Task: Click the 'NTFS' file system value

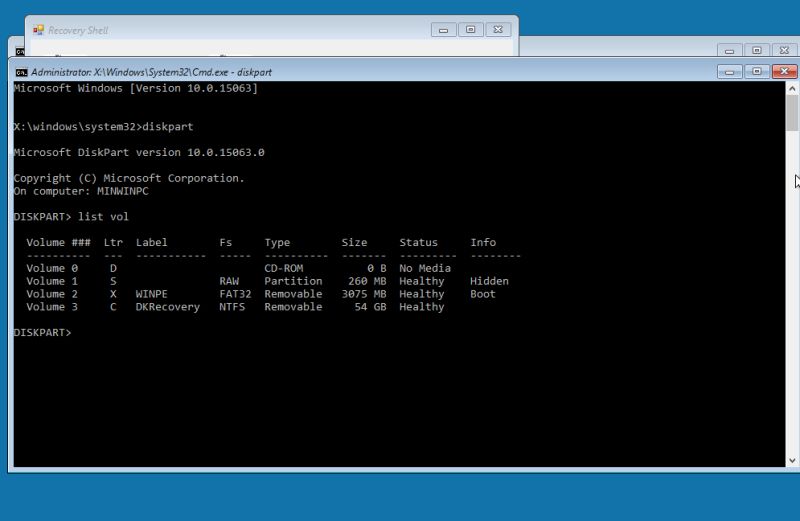Action: [232, 307]
